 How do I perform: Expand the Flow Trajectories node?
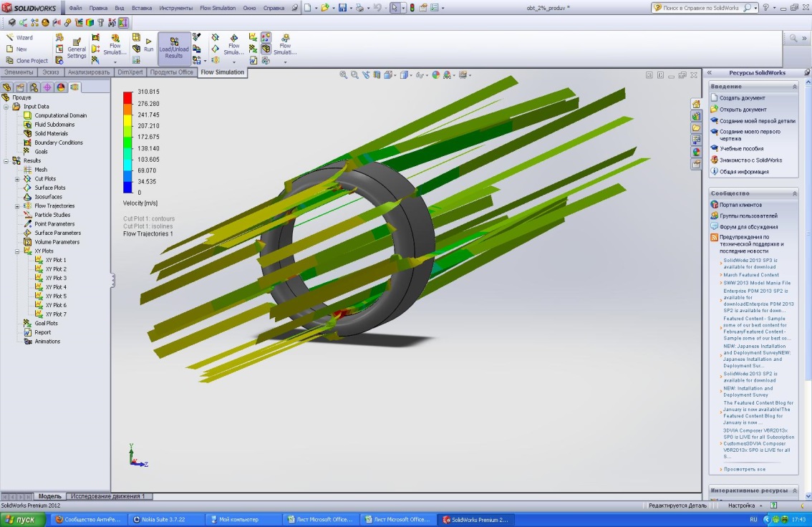tap(17, 206)
